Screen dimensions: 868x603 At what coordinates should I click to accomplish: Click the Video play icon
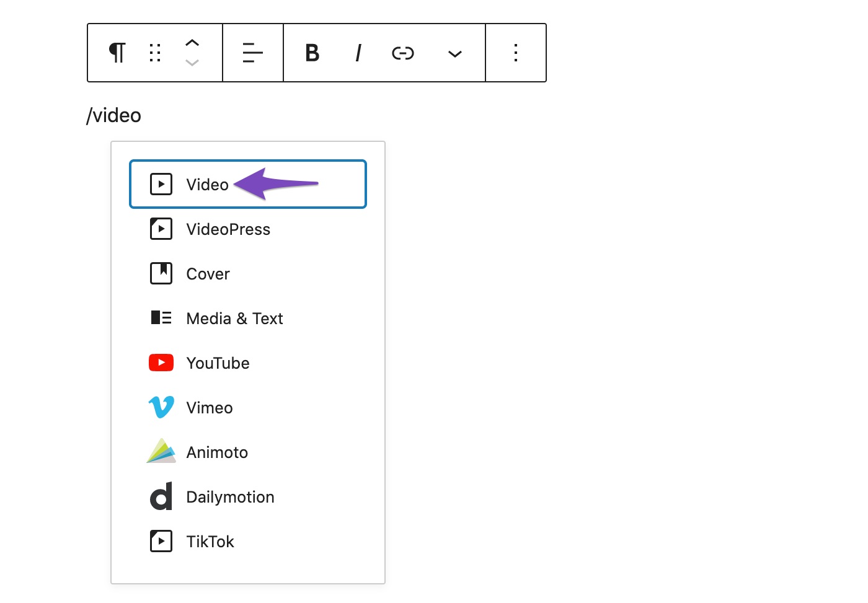161,184
